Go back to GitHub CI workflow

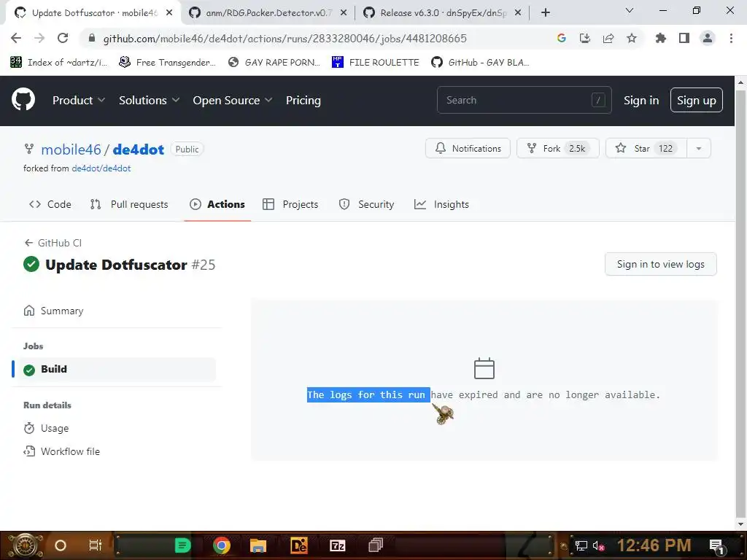pyautogui.click(x=53, y=243)
